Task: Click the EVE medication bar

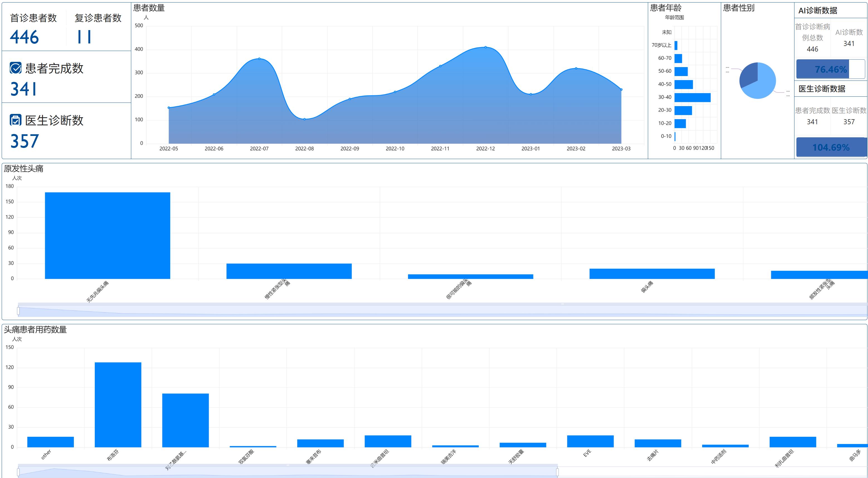Action: point(590,441)
